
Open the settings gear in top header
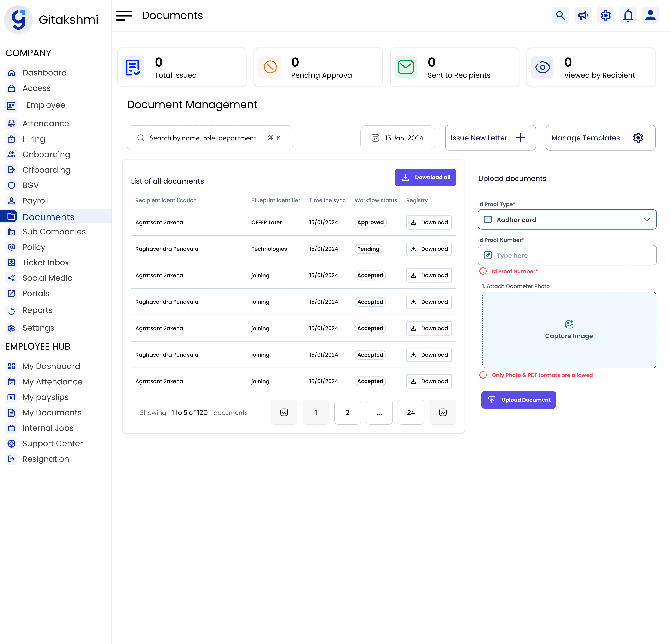606,15
